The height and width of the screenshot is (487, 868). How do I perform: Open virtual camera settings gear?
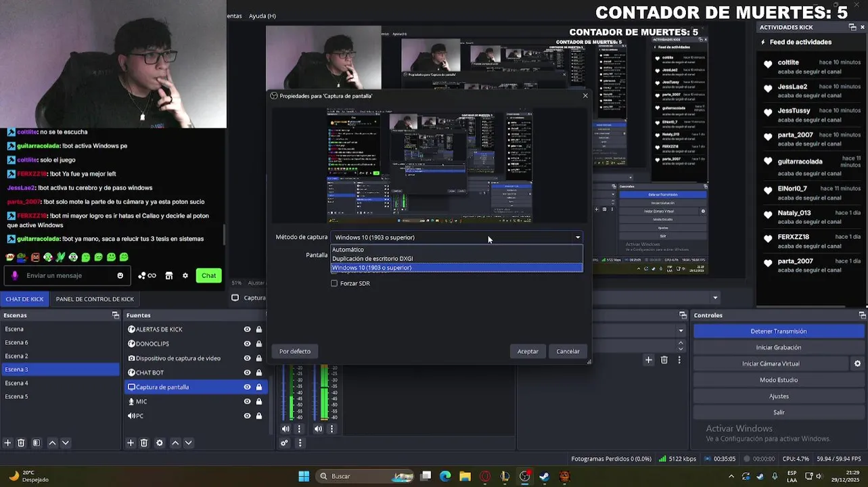point(857,364)
